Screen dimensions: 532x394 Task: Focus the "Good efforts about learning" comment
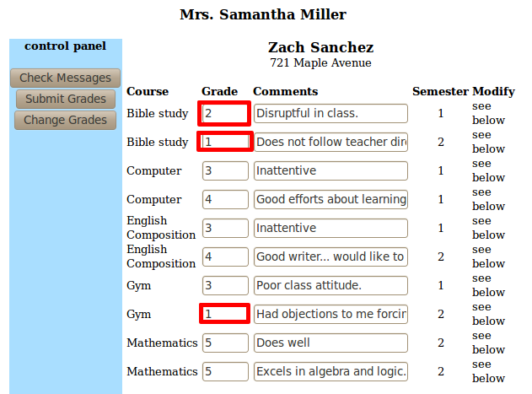pos(330,199)
